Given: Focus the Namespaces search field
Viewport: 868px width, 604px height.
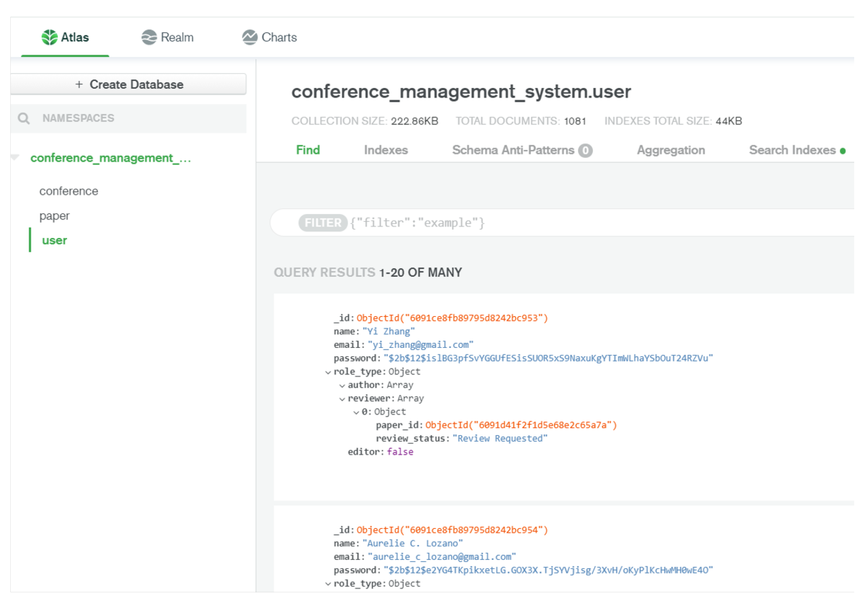Looking at the screenshot, I should pyautogui.click(x=129, y=118).
